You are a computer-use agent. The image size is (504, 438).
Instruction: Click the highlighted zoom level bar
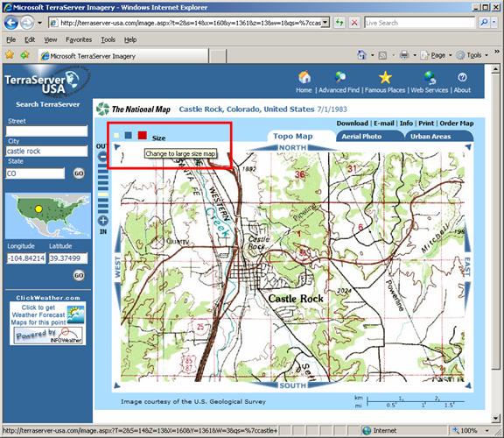point(103,194)
